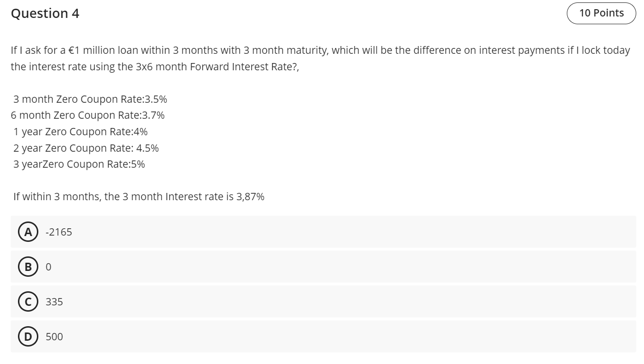The height and width of the screenshot is (364, 644).
Task: Pick the answer value 0
Action: tap(49, 267)
